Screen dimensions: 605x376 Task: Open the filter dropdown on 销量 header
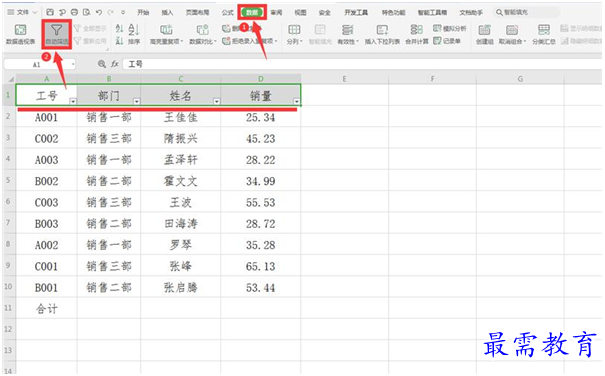(x=296, y=101)
